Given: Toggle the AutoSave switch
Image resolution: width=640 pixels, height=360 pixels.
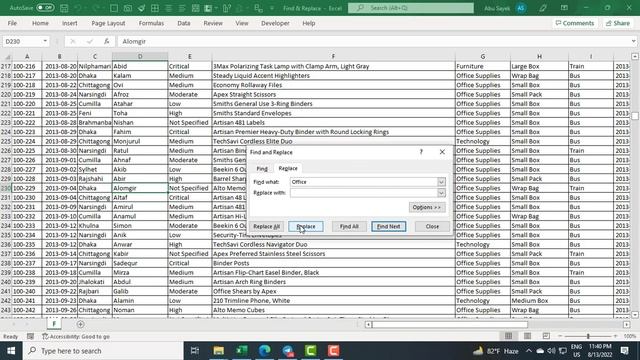Looking at the screenshot, I should (x=45, y=8).
